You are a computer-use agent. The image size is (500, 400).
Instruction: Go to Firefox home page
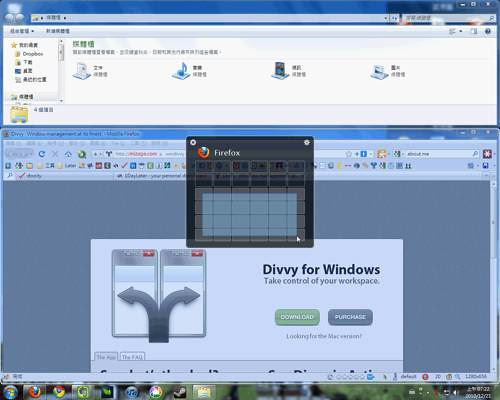pyautogui.click(x=68, y=154)
